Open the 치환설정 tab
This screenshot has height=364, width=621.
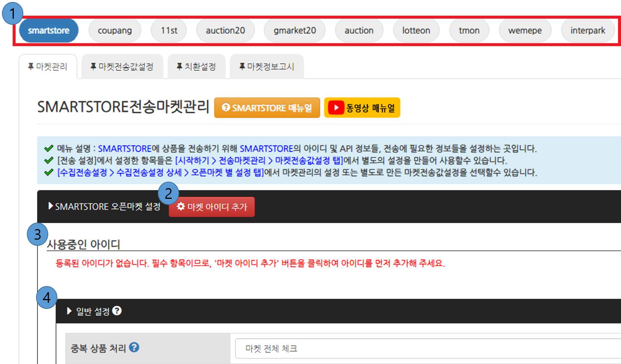click(196, 67)
